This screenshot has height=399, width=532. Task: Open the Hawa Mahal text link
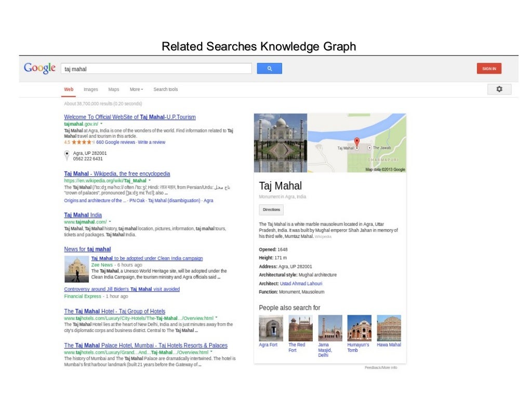coord(389,345)
